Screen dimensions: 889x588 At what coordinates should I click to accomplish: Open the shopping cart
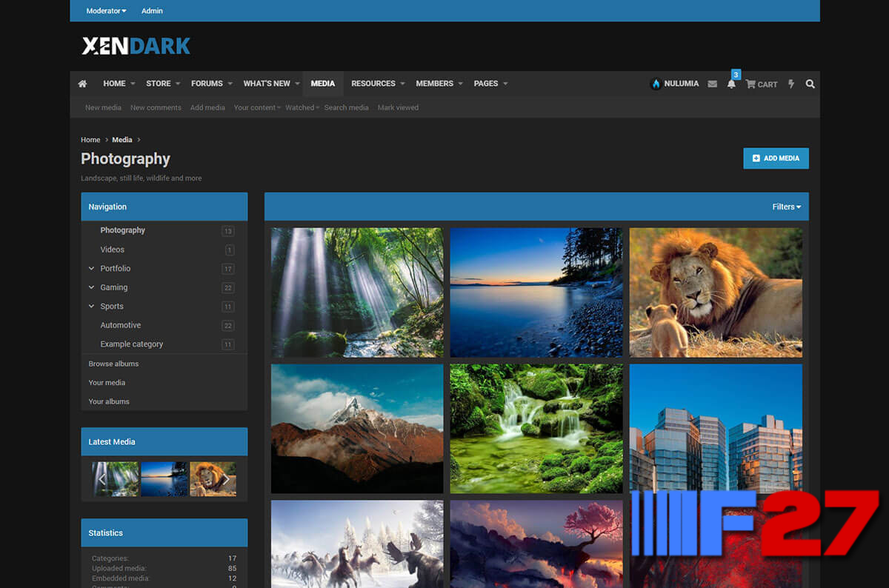[x=761, y=84]
